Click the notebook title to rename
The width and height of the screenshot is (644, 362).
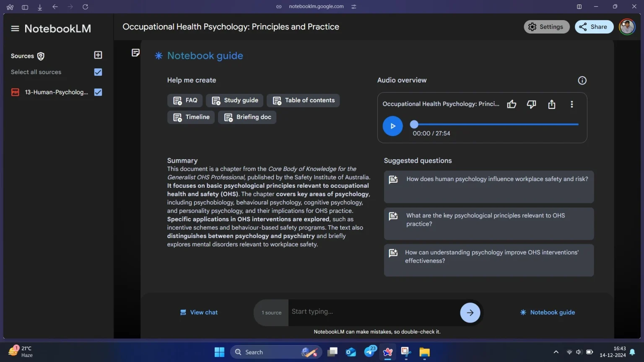click(231, 27)
